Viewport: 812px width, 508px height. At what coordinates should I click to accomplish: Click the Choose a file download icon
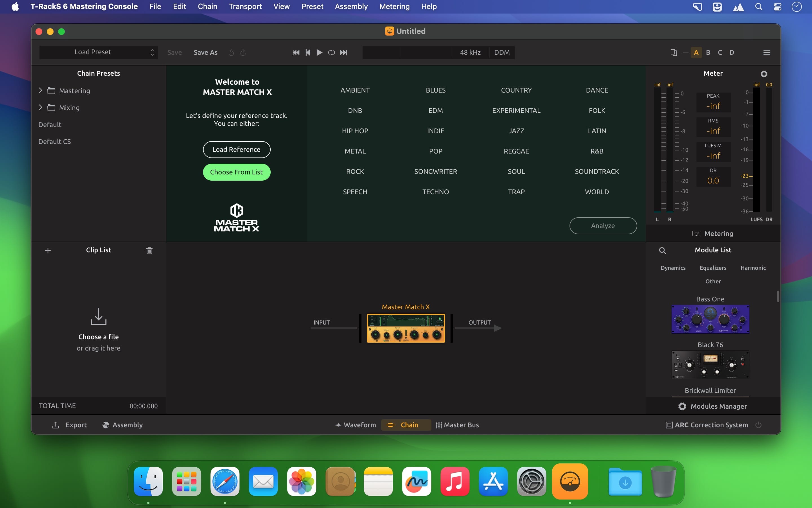[99, 316]
